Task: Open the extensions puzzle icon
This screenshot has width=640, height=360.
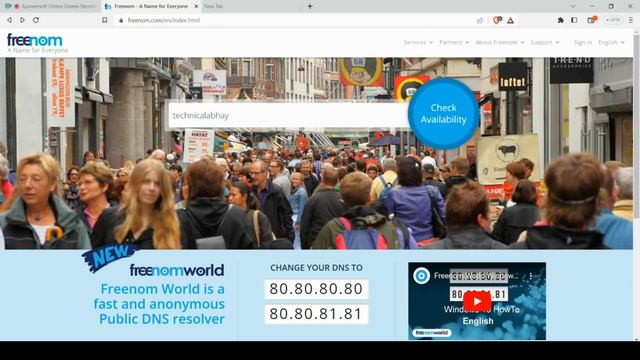Action: click(x=560, y=20)
